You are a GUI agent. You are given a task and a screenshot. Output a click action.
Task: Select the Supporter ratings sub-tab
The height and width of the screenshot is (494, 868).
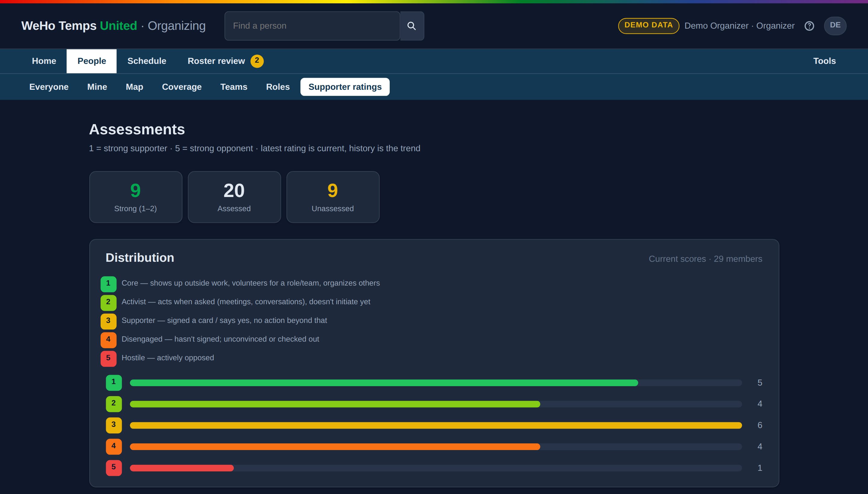click(x=345, y=87)
